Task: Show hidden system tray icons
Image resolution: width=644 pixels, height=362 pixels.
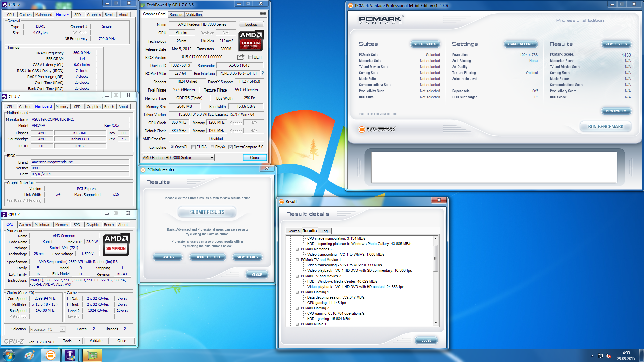Action: 592,356
